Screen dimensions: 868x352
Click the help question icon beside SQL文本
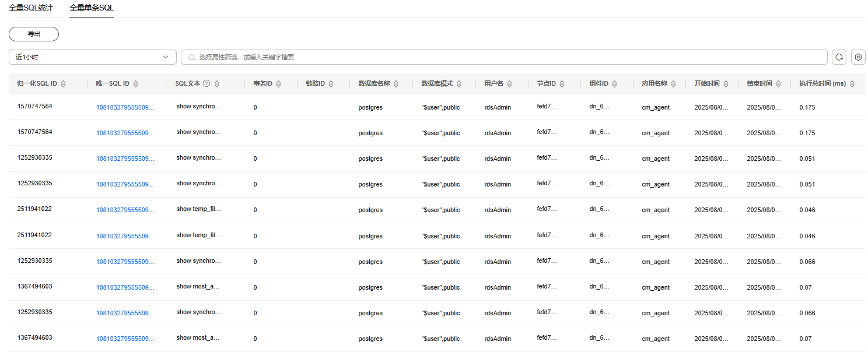[206, 83]
